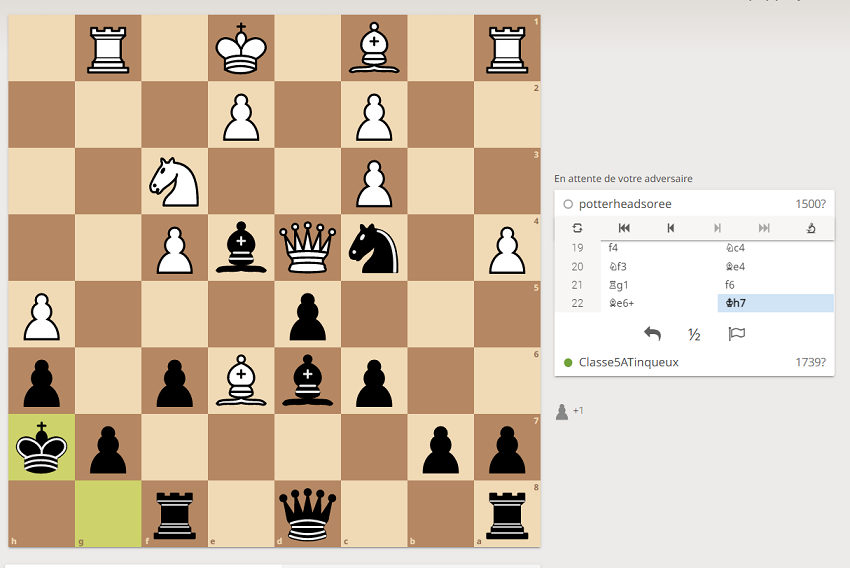Offer a draw with the ½ button
This screenshot has height=568, width=850.
click(x=694, y=334)
